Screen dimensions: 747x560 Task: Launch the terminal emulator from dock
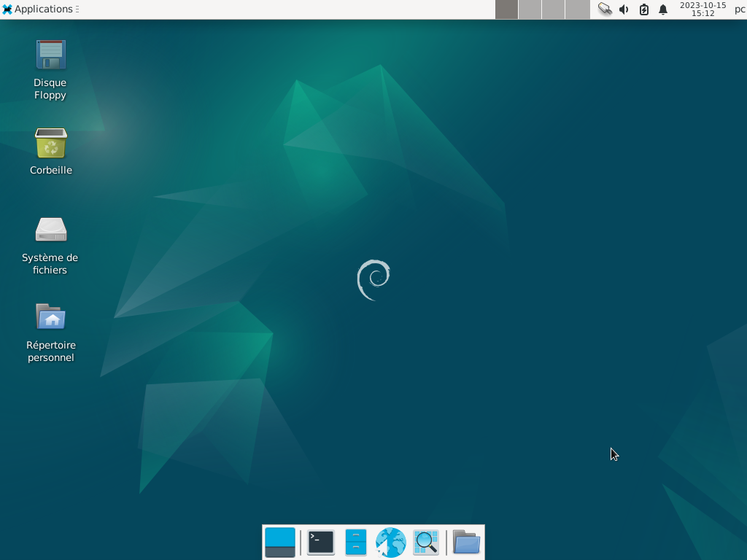click(x=321, y=542)
